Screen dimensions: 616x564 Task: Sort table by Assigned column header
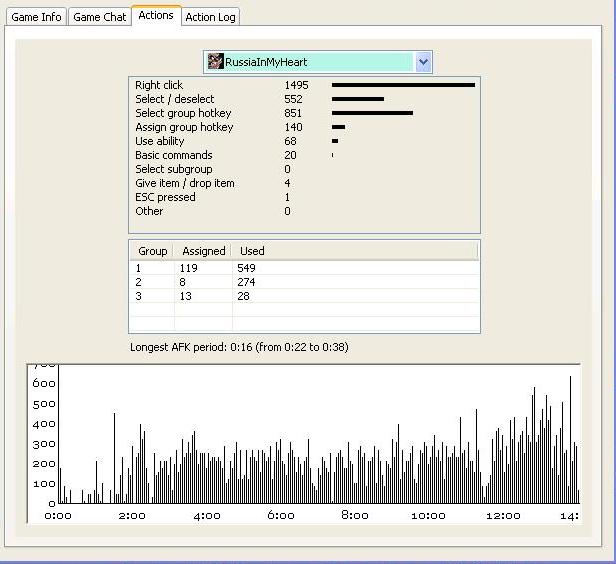[x=204, y=251]
